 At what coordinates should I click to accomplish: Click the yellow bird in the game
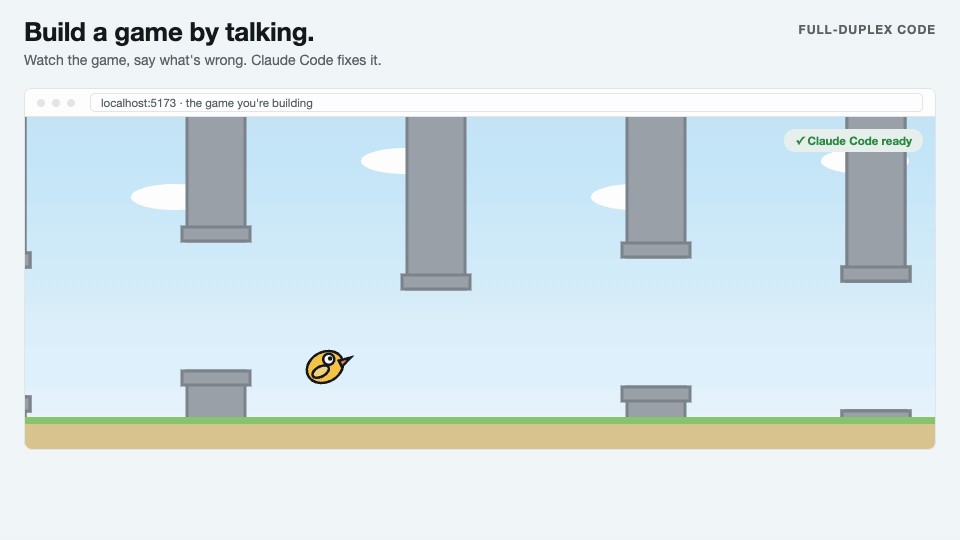[329, 367]
